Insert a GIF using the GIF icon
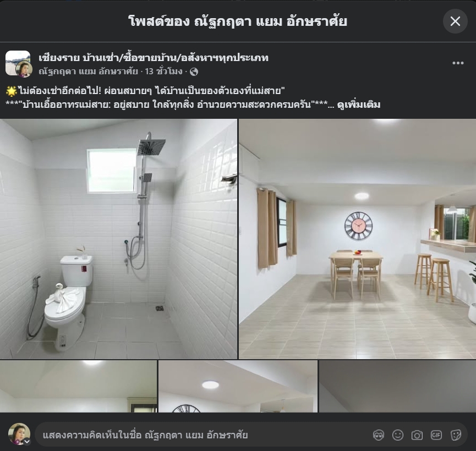 tap(436, 435)
